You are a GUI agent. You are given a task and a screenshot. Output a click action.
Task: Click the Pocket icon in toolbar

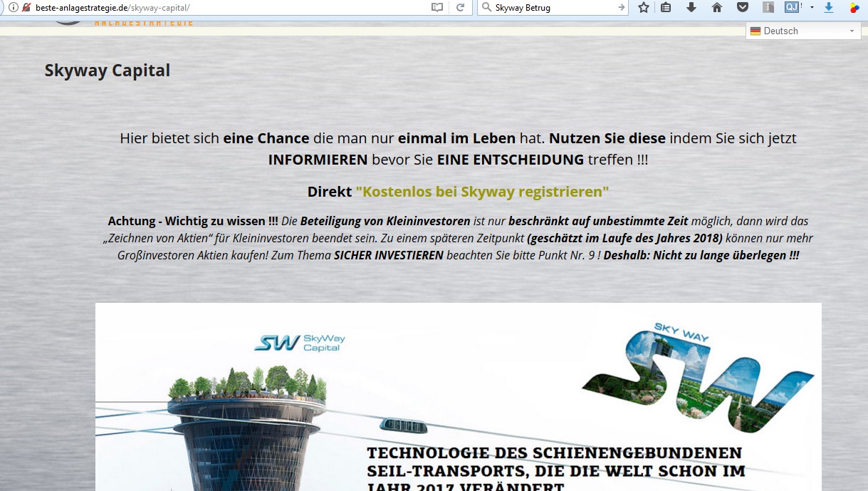click(x=742, y=7)
